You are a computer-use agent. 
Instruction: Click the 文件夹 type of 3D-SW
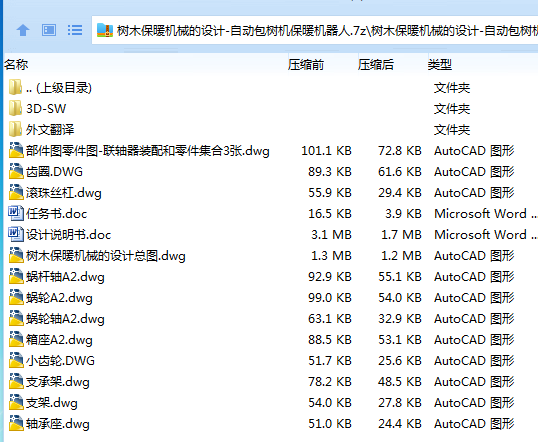pyautogui.click(x=452, y=109)
